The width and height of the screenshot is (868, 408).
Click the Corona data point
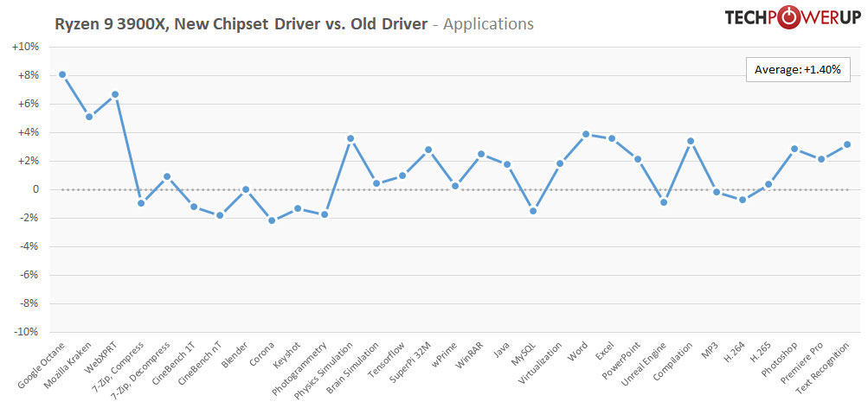[272, 220]
